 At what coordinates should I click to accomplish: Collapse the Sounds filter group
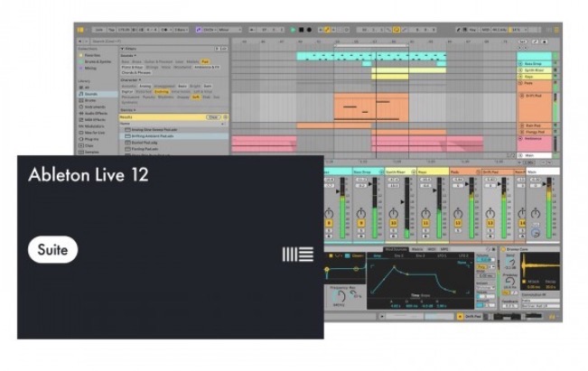pyautogui.click(x=128, y=55)
